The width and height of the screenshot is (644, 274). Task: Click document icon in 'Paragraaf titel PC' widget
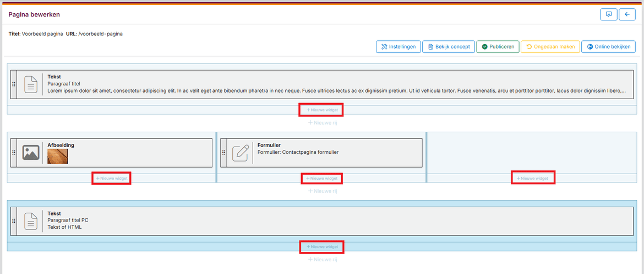click(x=30, y=221)
